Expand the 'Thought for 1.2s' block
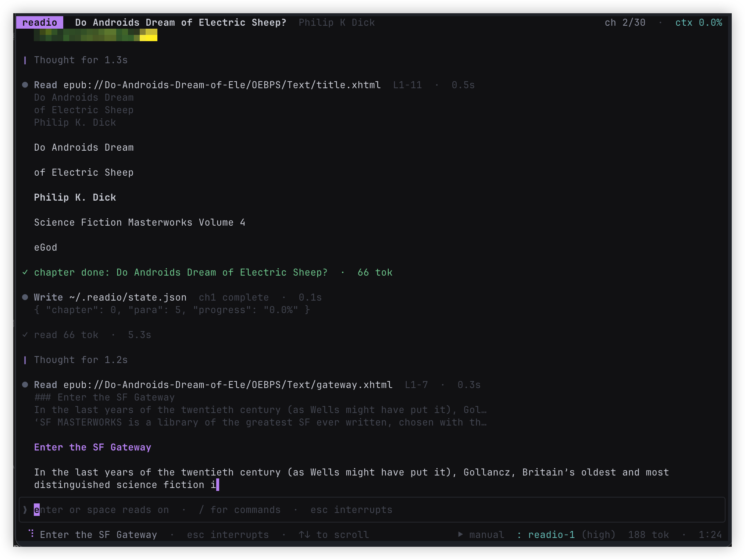The image size is (745, 560). coord(81,360)
